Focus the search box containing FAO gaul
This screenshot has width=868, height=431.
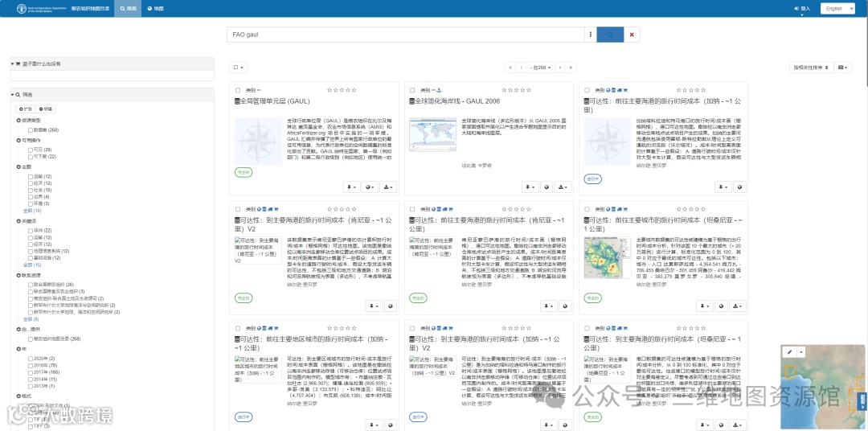tap(406, 35)
